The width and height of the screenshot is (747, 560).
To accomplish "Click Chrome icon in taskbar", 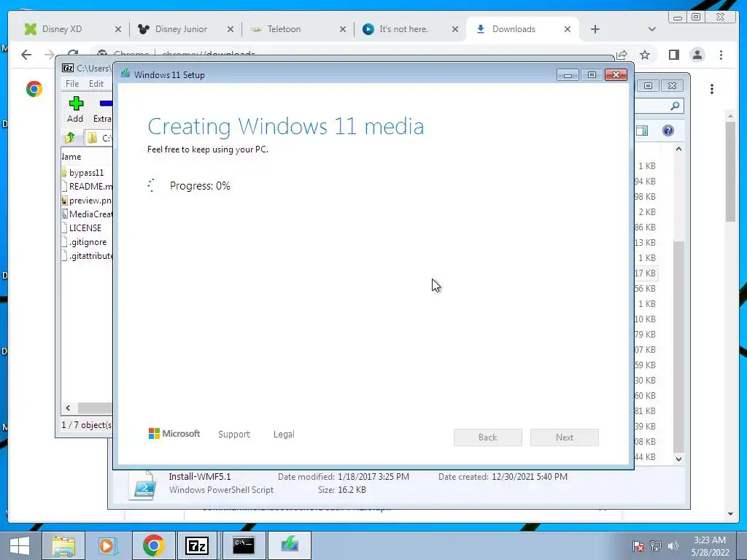I will [153, 545].
